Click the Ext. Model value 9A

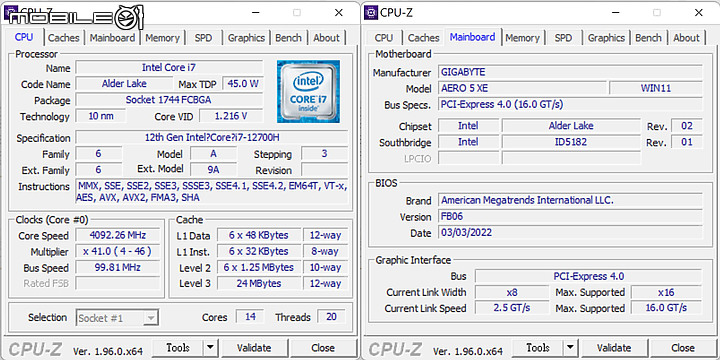coord(213,169)
